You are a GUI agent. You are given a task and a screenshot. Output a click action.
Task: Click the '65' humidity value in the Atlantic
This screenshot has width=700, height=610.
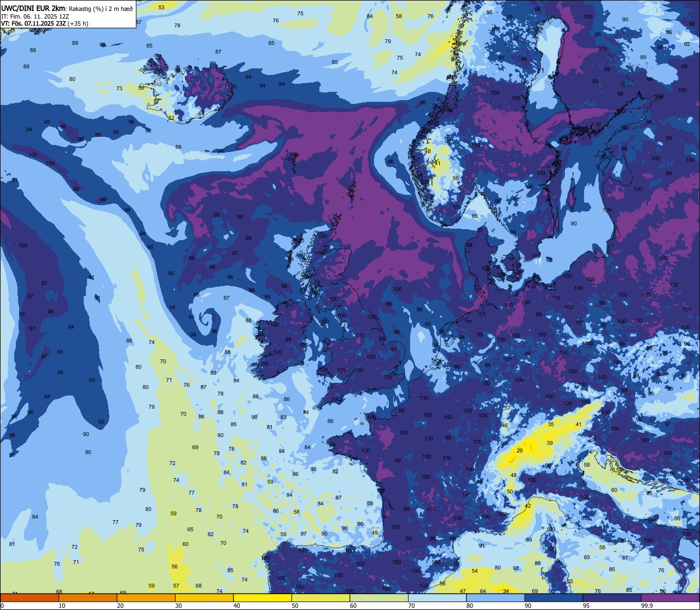tap(190, 530)
